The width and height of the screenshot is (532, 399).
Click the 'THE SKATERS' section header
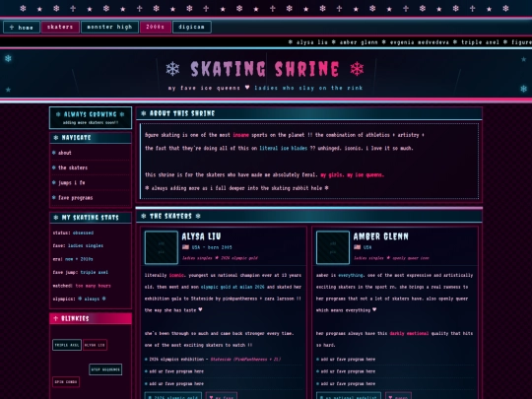tap(309, 216)
